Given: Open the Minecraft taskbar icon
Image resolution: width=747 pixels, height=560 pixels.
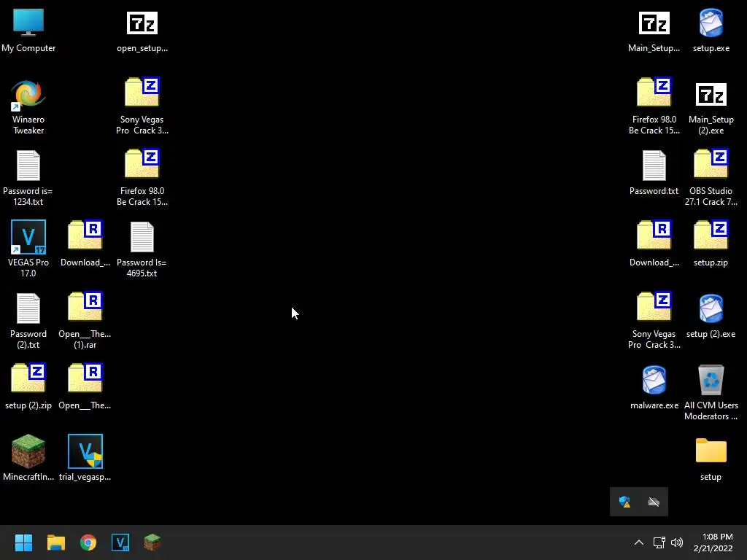Looking at the screenshot, I should 152,542.
